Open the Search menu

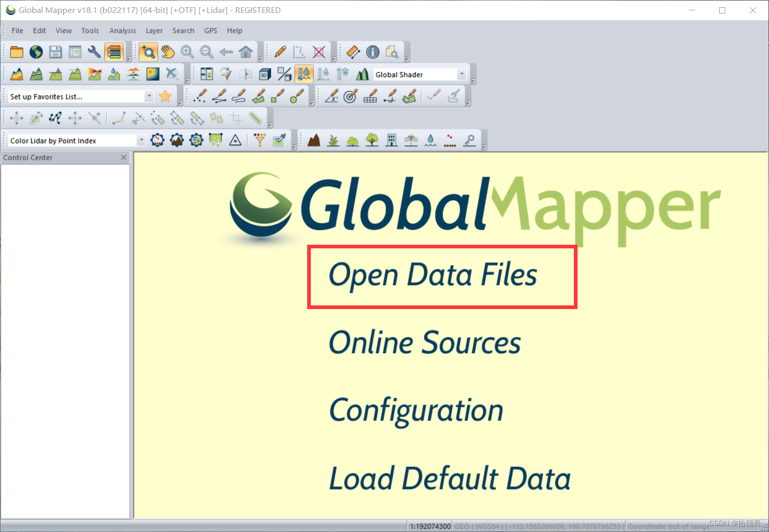coord(183,31)
